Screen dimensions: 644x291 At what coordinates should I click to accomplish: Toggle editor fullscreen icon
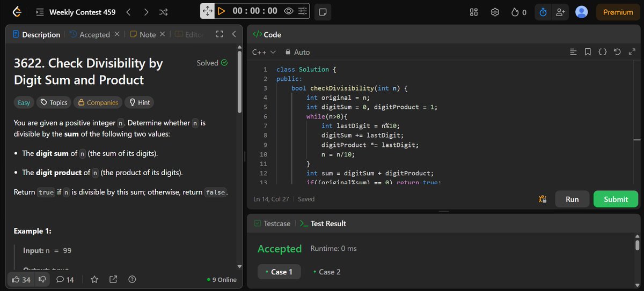click(x=631, y=52)
